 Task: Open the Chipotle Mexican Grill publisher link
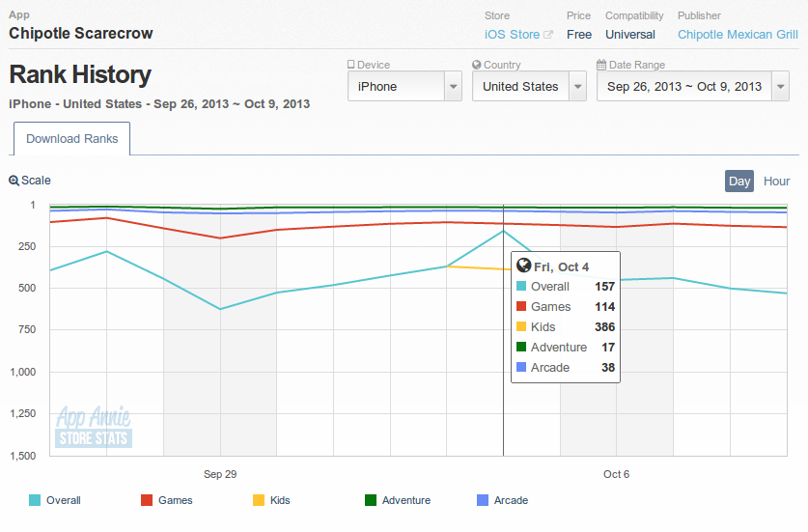pos(738,35)
